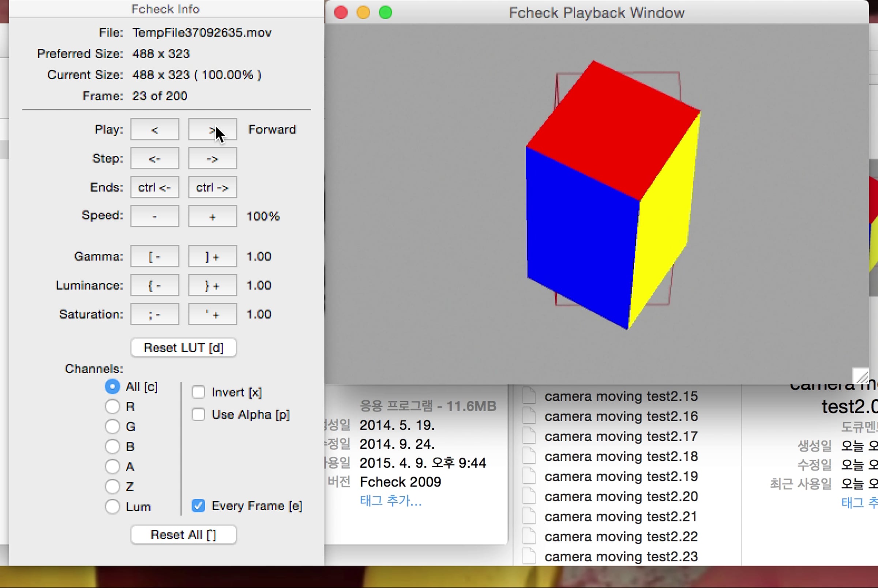Click document icon beside camera moving test2.20
This screenshot has height=588, width=878.
click(x=529, y=497)
